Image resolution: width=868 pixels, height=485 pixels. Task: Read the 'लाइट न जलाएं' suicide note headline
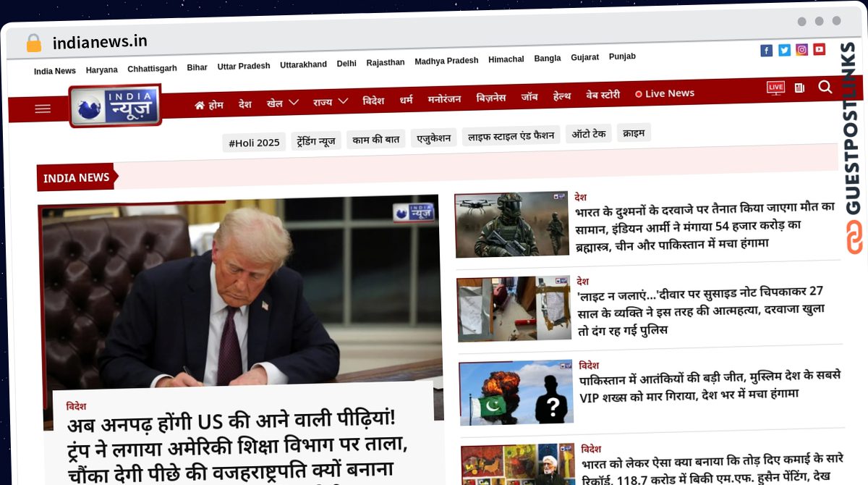click(x=700, y=311)
